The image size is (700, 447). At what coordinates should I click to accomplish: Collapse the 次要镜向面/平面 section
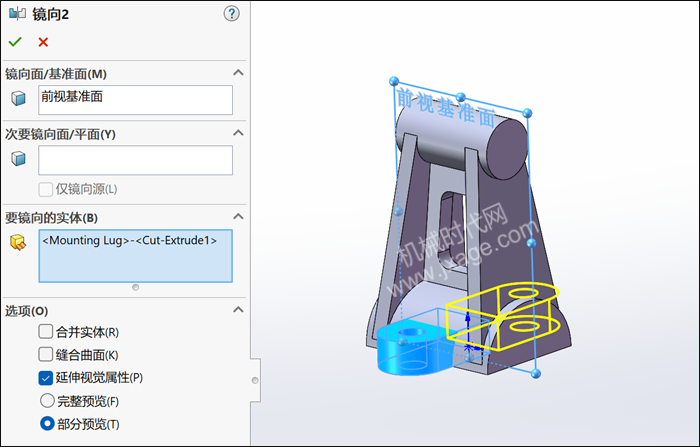pyautogui.click(x=238, y=133)
